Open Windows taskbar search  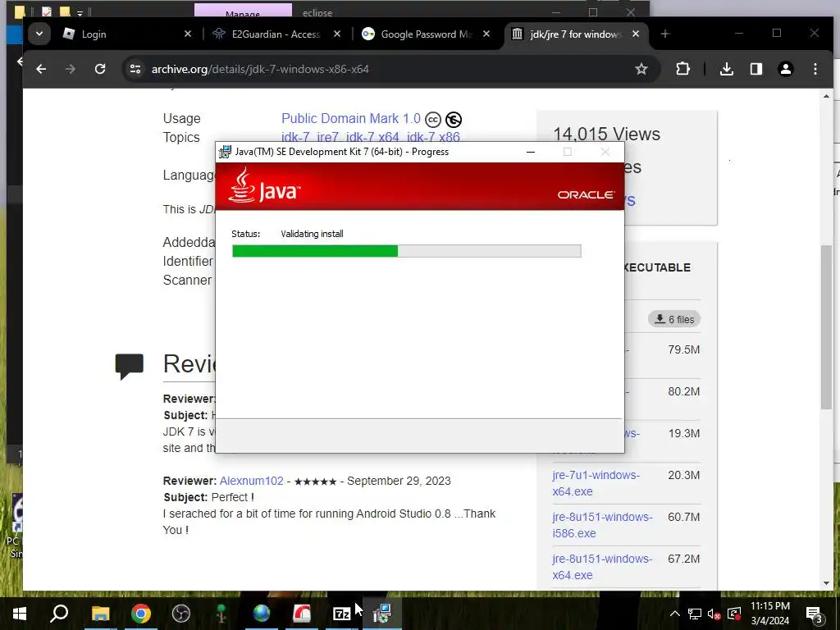pos(59,614)
